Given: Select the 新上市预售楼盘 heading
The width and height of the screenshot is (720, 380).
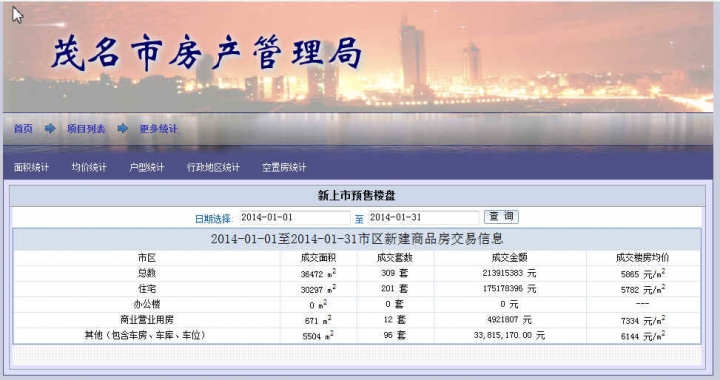Looking at the screenshot, I should coord(356,196).
